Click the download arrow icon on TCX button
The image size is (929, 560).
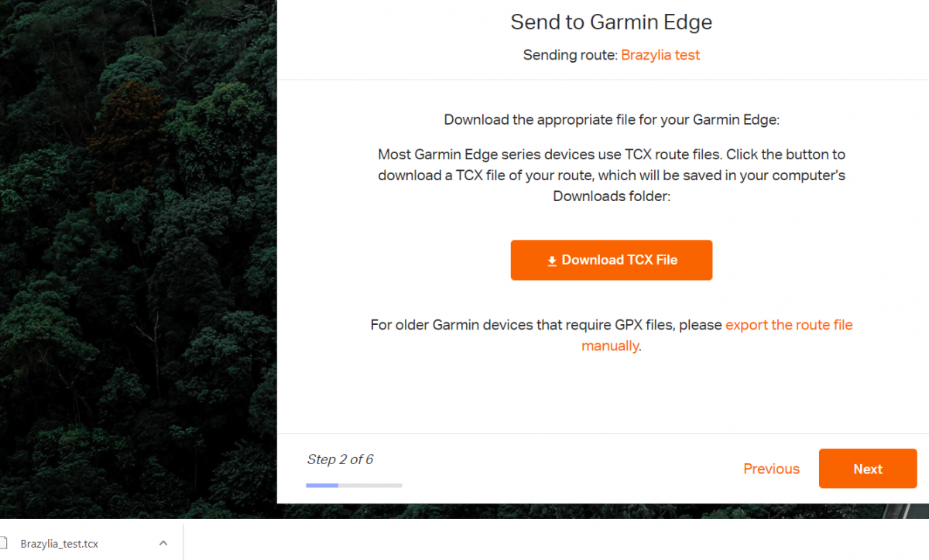pyautogui.click(x=552, y=261)
